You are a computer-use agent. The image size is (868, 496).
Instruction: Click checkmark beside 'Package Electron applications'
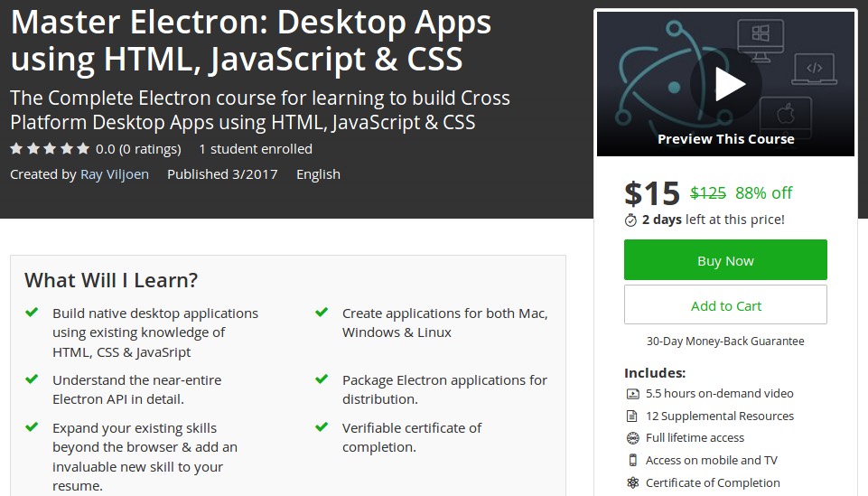(x=322, y=379)
